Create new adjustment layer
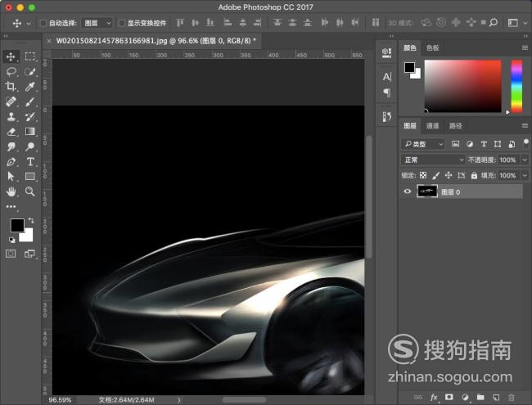The image size is (532, 405). (465, 397)
